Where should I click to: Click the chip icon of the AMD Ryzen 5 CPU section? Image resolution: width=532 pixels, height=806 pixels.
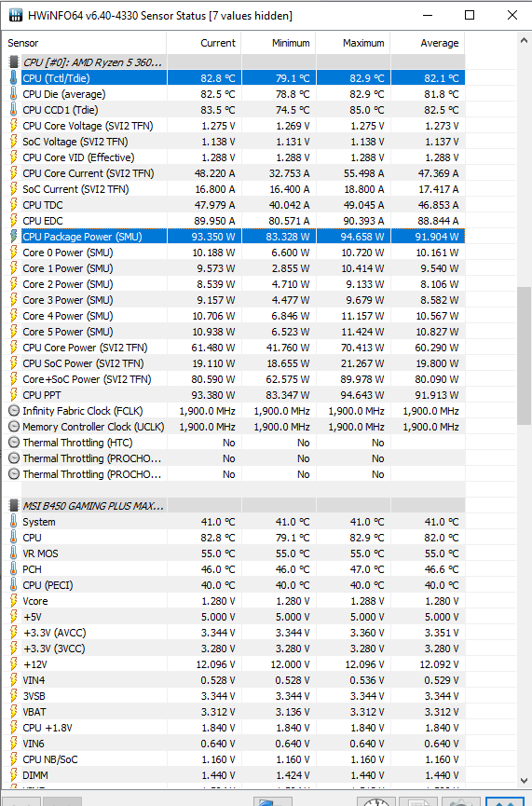coord(14,62)
